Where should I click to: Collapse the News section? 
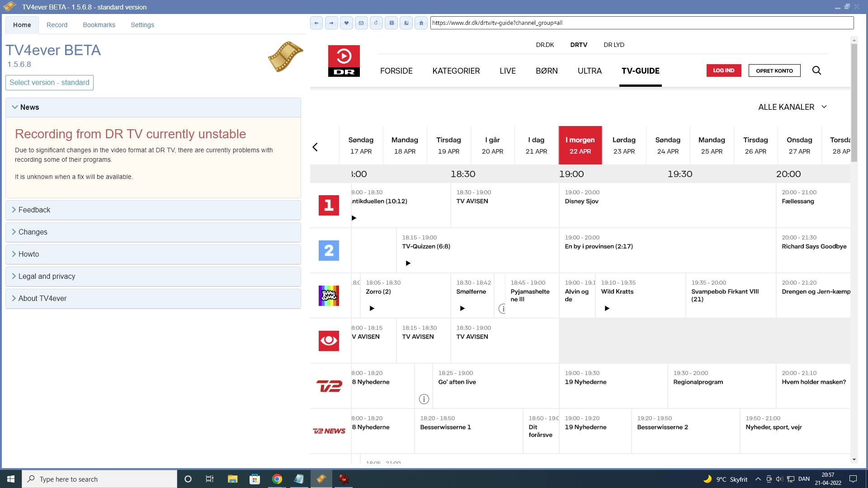(x=153, y=108)
